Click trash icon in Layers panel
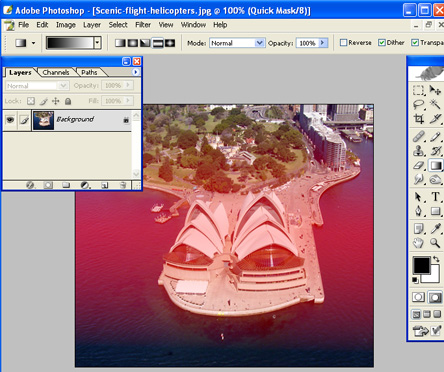 point(123,185)
